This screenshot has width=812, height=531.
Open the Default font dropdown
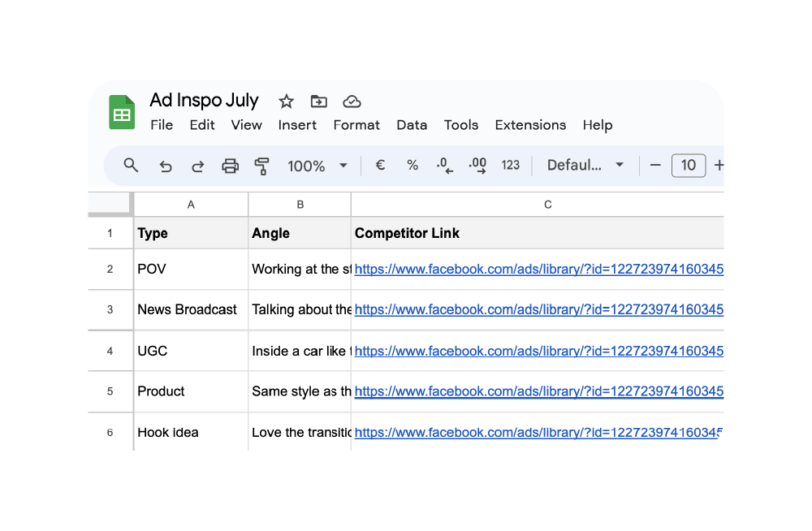585,166
